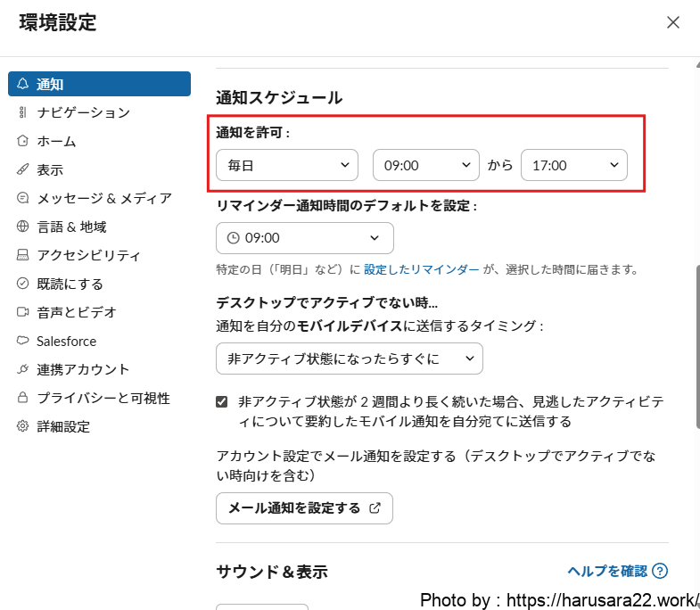Viewport: 700px width, 610px height.
Task: Click the ナビゲーション sidebar icon
Action: pos(23,112)
